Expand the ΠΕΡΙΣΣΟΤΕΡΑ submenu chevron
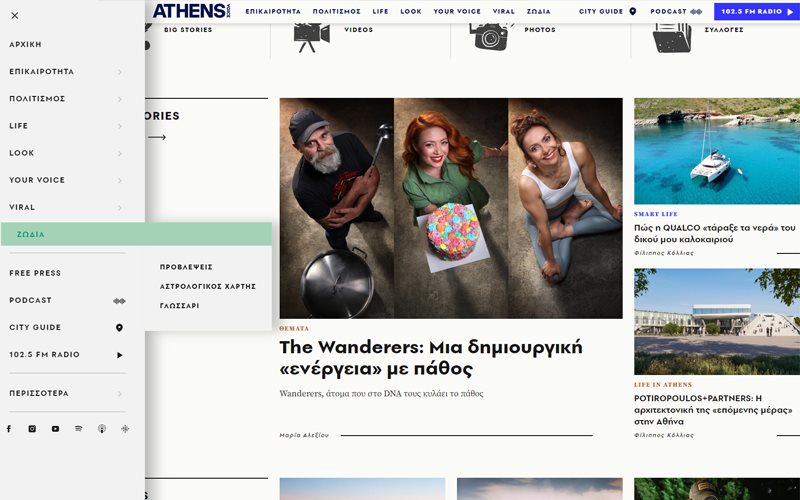 [x=120, y=394]
